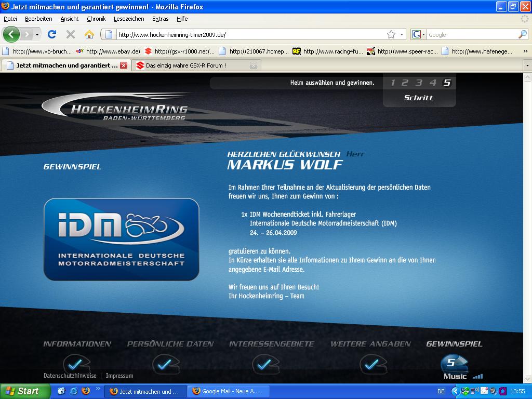The image size is (532, 399).
Task: Open the gsx-r1000.net bookmark
Action: pos(180,51)
